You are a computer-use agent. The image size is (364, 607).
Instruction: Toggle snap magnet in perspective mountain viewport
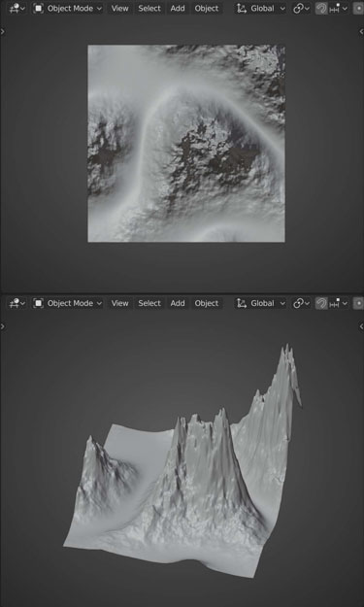(x=321, y=303)
